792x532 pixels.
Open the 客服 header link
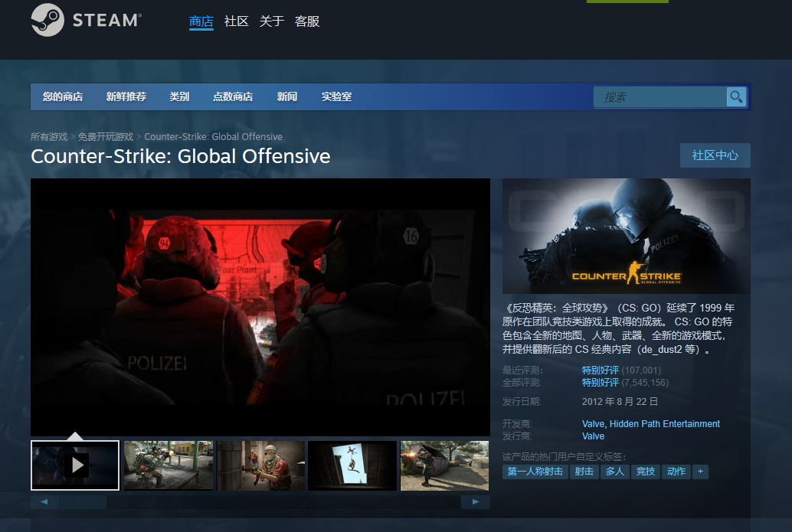(307, 21)
